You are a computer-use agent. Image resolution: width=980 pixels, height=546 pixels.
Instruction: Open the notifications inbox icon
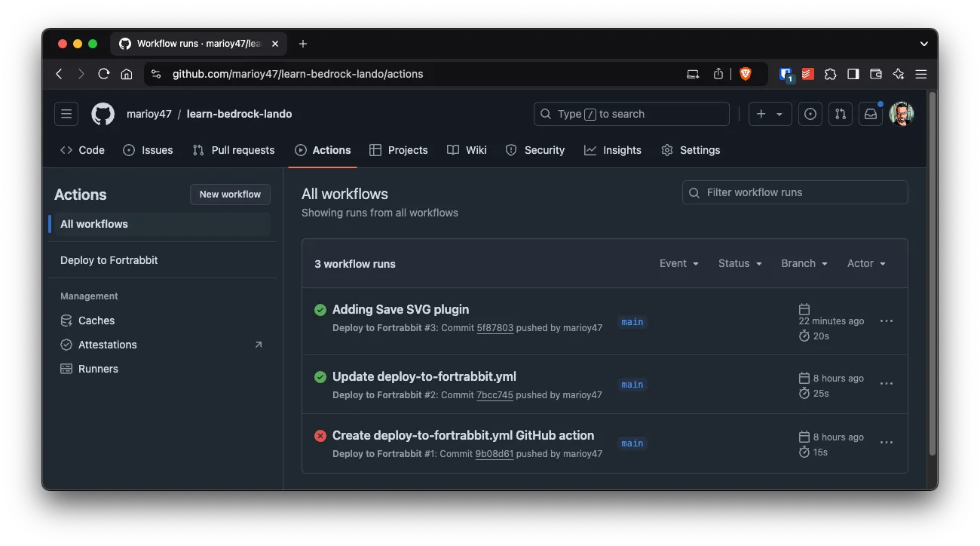click(x=871, y=114)
